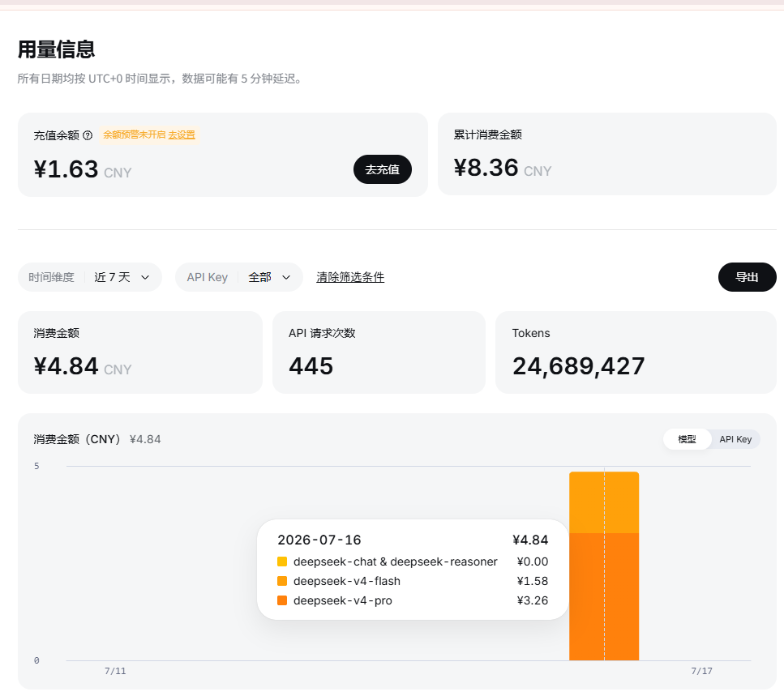
Task: Click the Tokens card label
Action: pyautogui.click(x=531, y=333)
